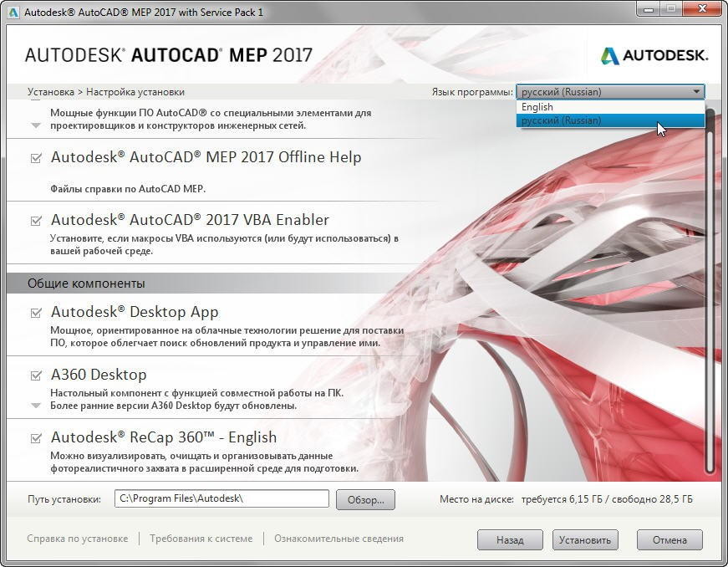
Task: Click the Обзор... browse button
Action: coord(365,499)
